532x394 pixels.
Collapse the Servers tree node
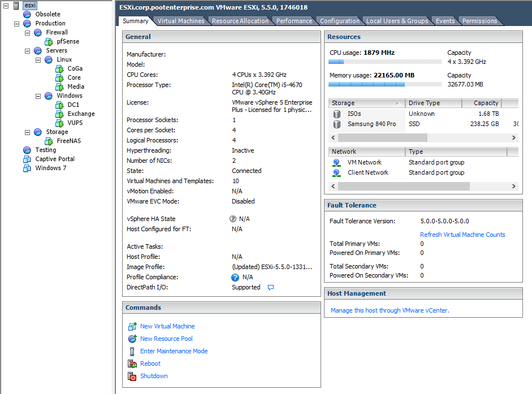tap(28, 51)
